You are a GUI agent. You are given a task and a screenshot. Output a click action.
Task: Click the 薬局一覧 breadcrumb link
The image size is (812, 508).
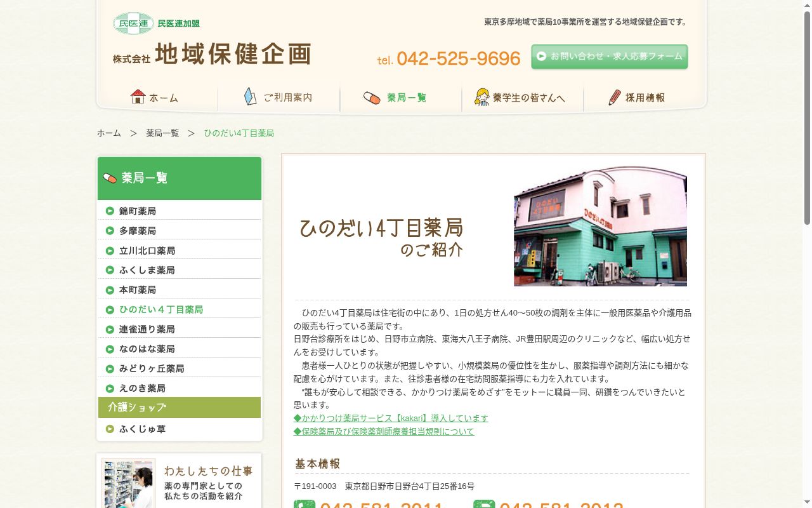point(162,133)
